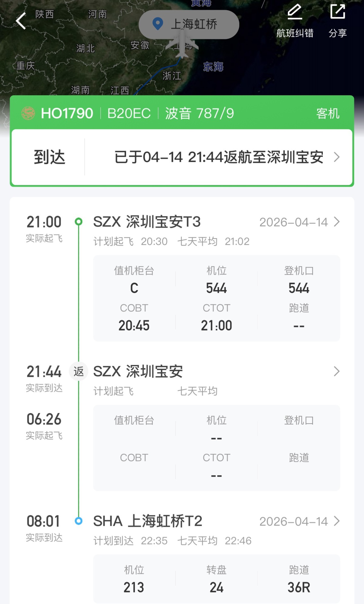The height and width of the screenshot is (604, 364).
Task: Tap aircraft registration B20EC
Action: (x=129, y=114)
